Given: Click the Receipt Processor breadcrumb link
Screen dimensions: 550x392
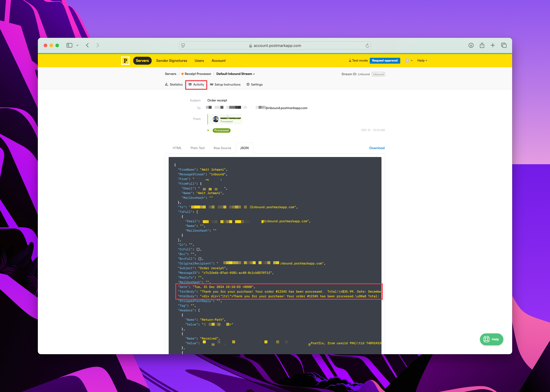Looking at the screenshot, I should [x=196, y=74].
